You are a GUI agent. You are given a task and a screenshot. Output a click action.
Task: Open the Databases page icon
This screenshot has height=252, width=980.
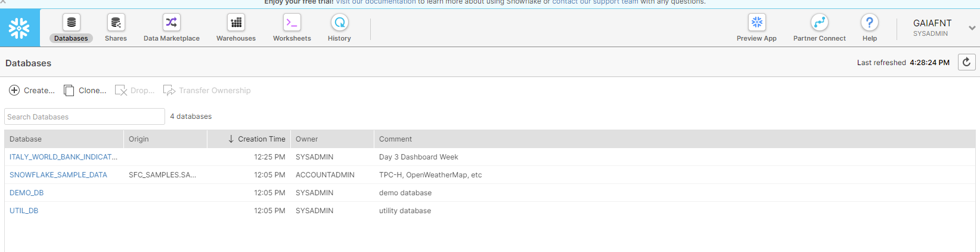pyautogui.click(x=71, y=23)
